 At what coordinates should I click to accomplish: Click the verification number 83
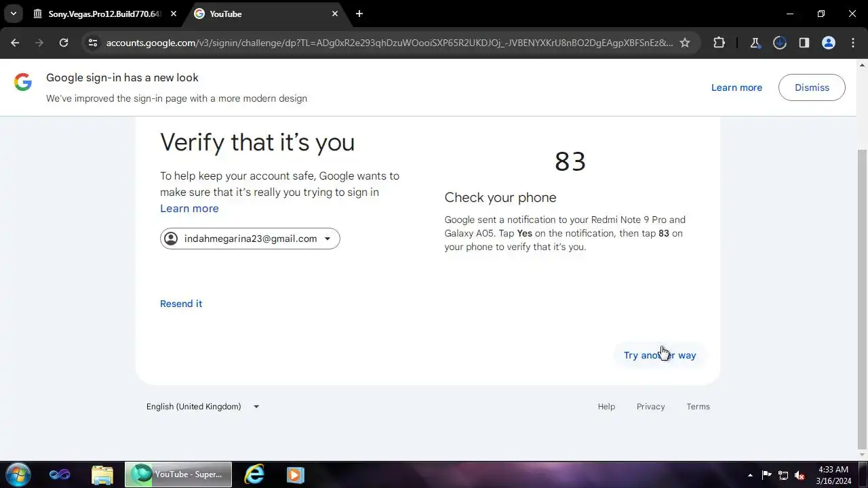570,162
